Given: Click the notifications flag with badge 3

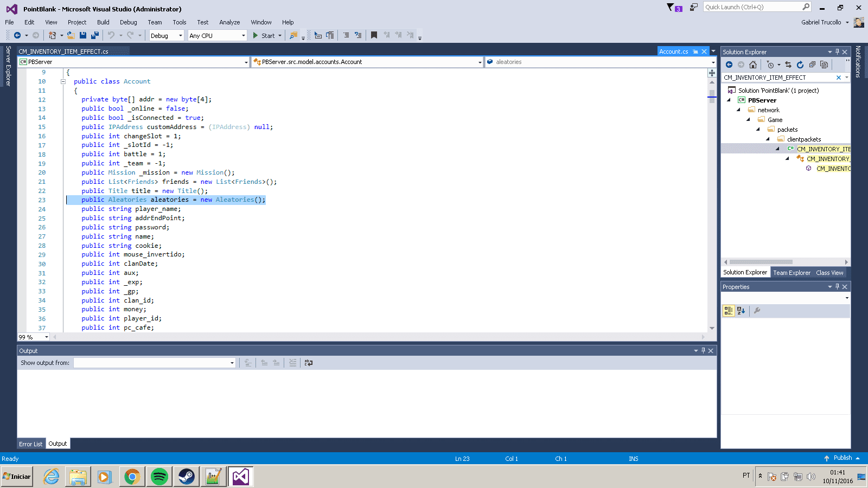Looking at the screenshot, I should coord(674,8).
